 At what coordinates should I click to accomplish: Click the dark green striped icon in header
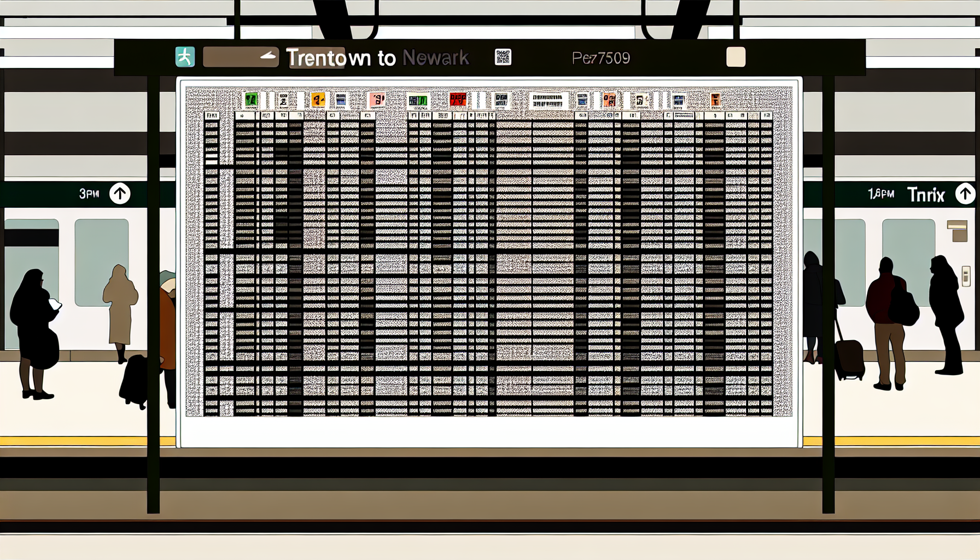tap(418, 101)
